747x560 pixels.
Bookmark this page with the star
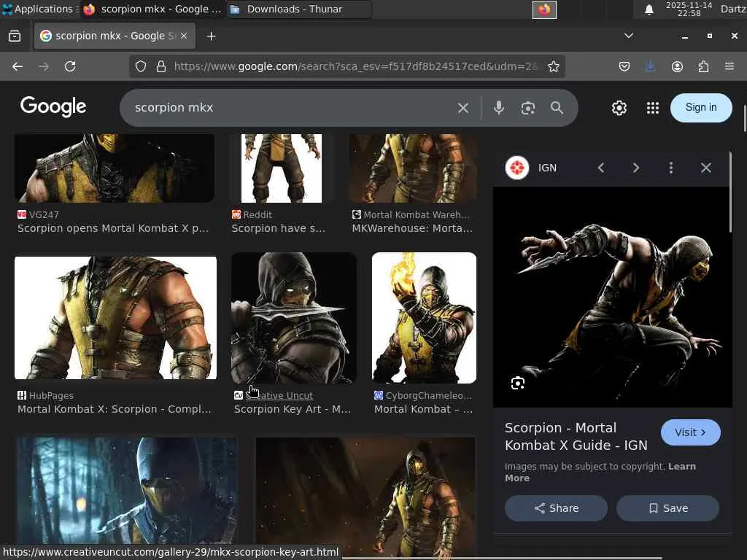point(553,66)
